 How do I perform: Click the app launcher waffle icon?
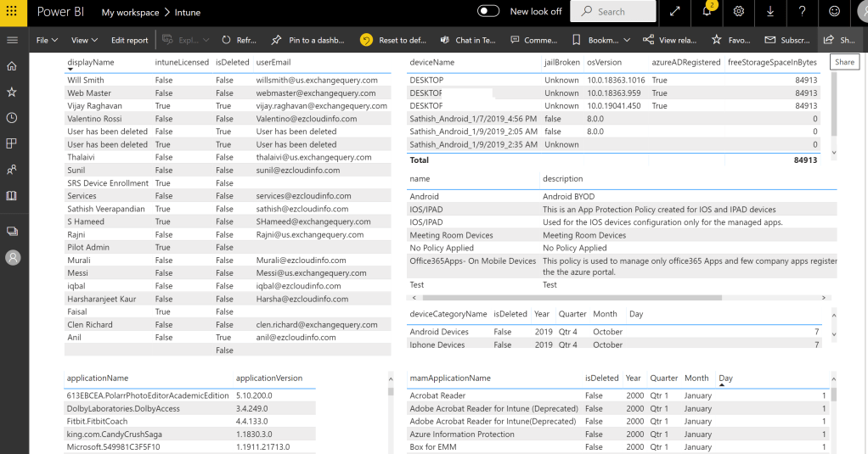click(x=12, y=12)
